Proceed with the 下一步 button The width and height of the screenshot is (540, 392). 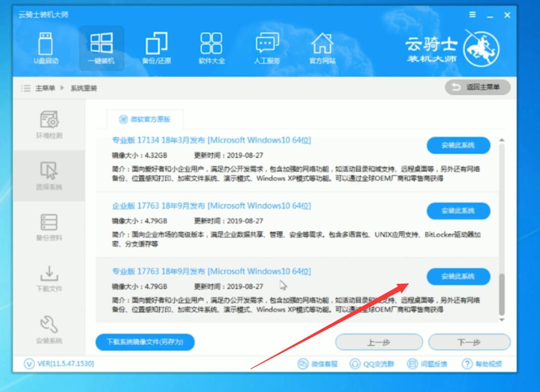pyautogui.click(x=469, y=342)
